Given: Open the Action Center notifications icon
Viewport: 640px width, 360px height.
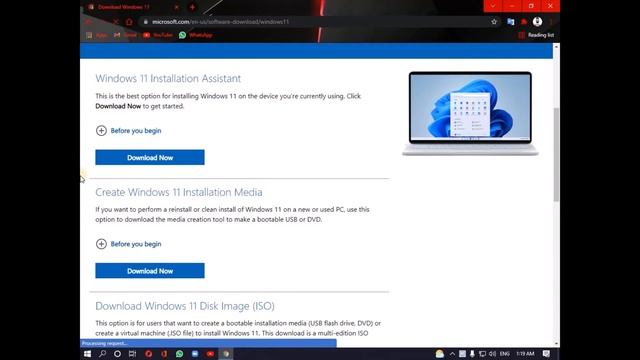Looking at the screenshot, I should click(547, 354).
